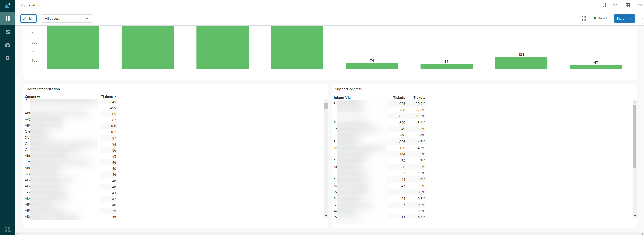Viewport: 644px width, 235px height.
Task: Open the Datasets cloud icon in sidebar
Action: tap(8, 45)
